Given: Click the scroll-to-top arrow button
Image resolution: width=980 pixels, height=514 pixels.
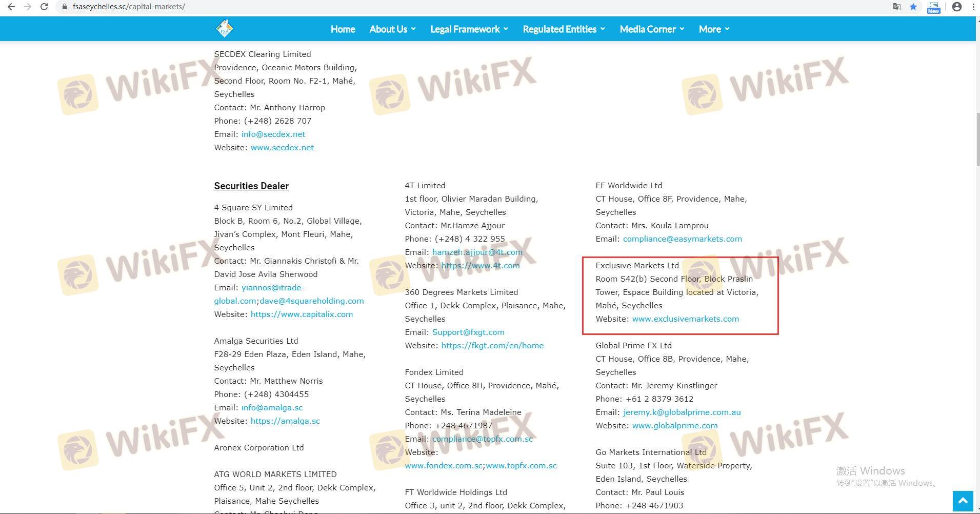Looking at the screenshot, I should [x=963, y=501].
